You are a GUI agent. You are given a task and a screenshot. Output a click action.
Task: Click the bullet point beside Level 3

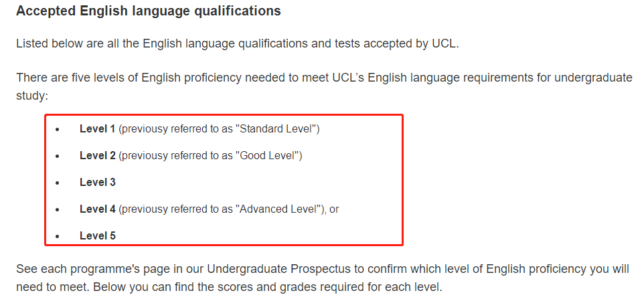pos(58,182)
